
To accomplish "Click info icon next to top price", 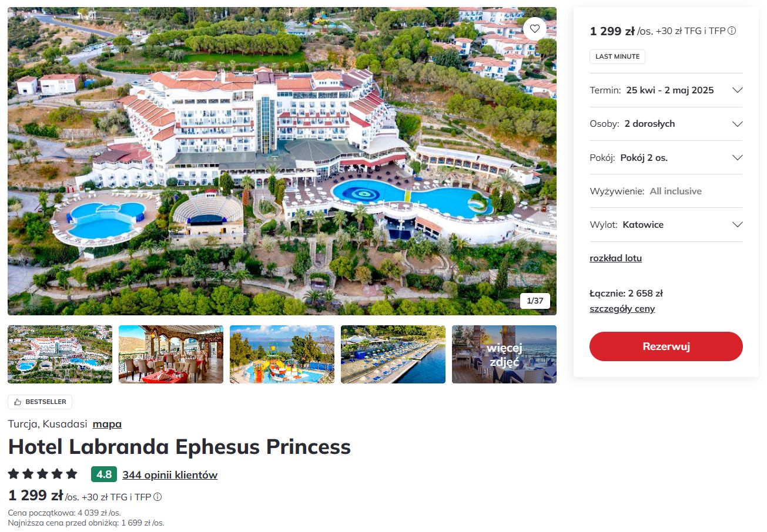I will pyautogui.click(x=732, y=31).
